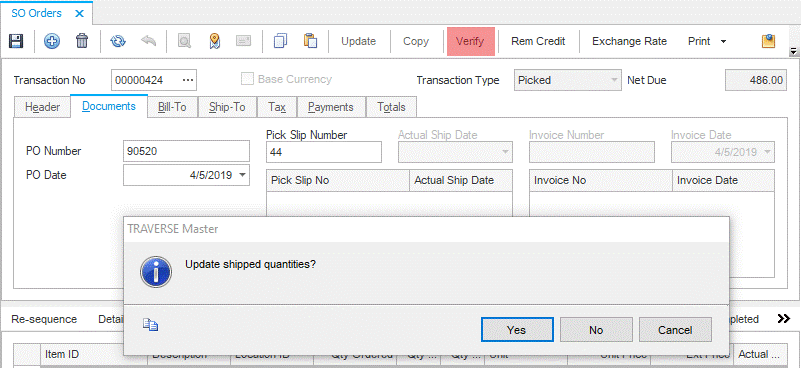This screenshot has width=801, height=368.
Task: Choose No in the update quantities dialog
Action: pyautogui.click(x=596, y=330)
